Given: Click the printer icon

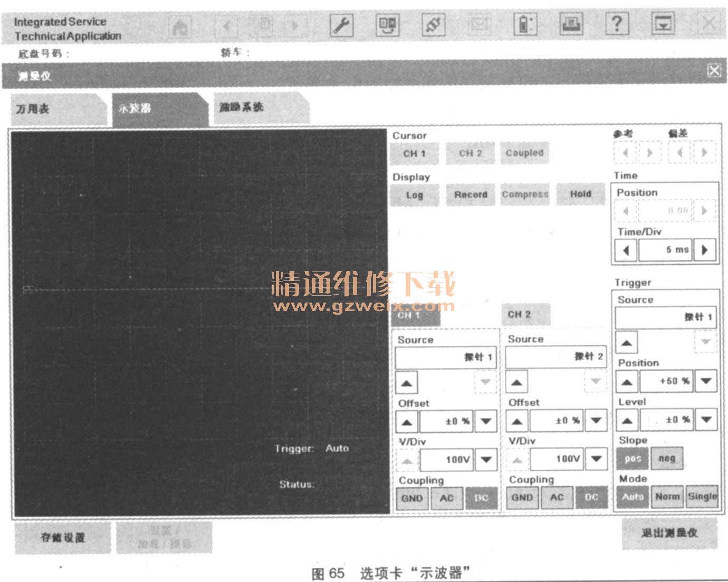Looking at the screenshot, I should tap(571, 24).
